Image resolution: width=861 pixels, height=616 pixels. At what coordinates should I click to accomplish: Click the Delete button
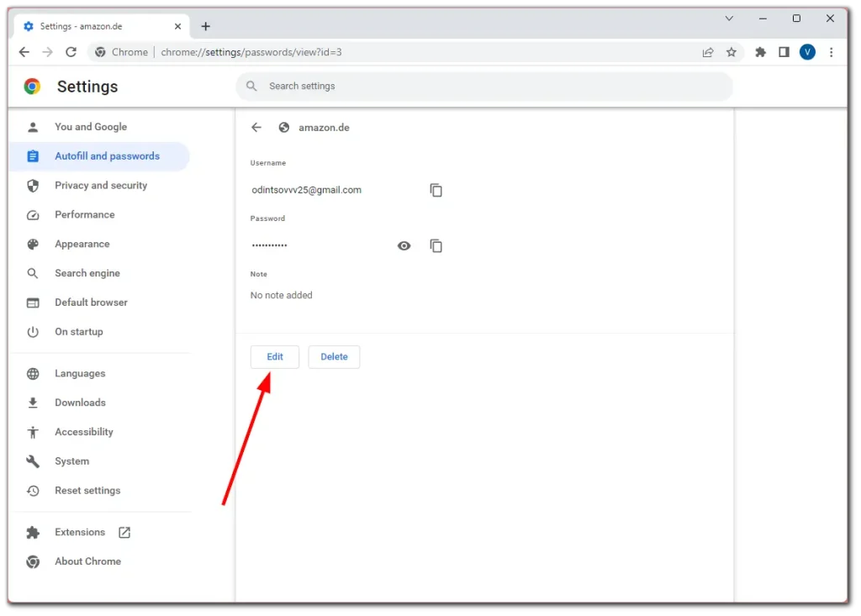pos(334,357)
